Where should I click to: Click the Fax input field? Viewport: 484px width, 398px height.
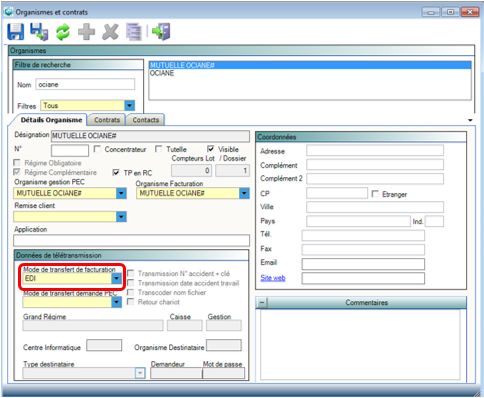[x=363, y=250]
